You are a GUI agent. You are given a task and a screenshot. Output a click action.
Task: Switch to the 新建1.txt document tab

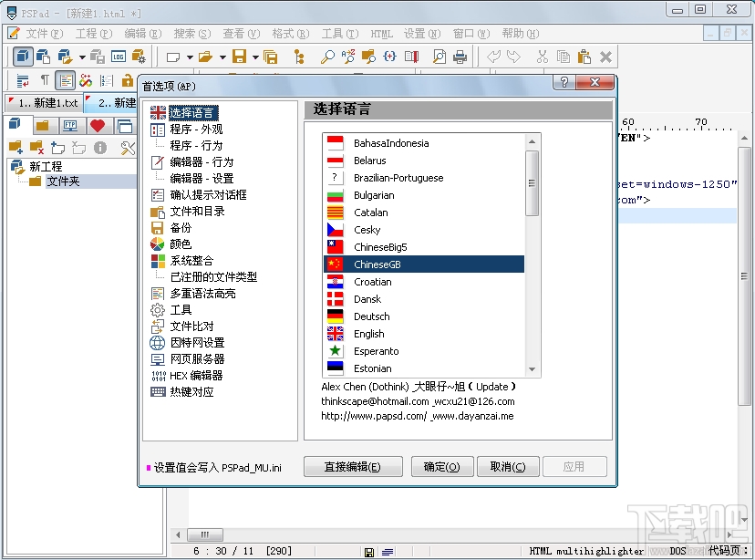(x=46, y=102)
